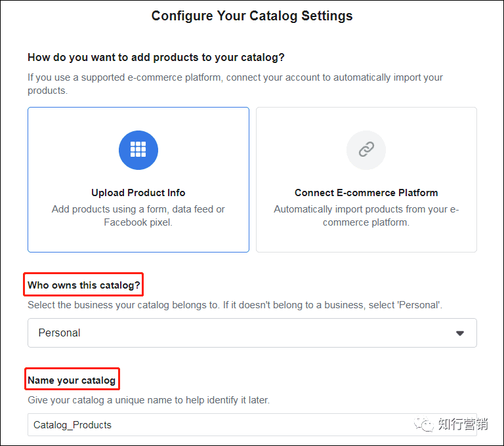This screenshot has height=446, width=504.
Task: Click 'How do you want to add products' heading
Action: [x=156, y=58]
